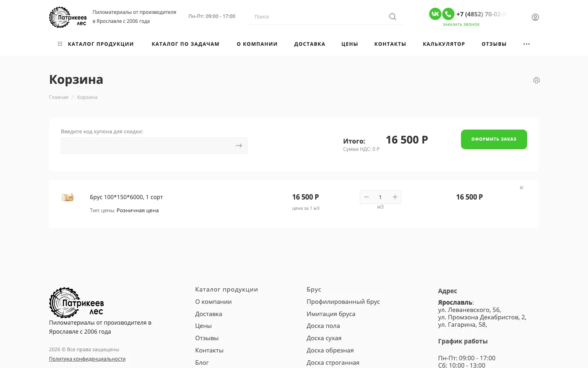Click the Брус product thumbnail
588x368 pixels.
67,197
